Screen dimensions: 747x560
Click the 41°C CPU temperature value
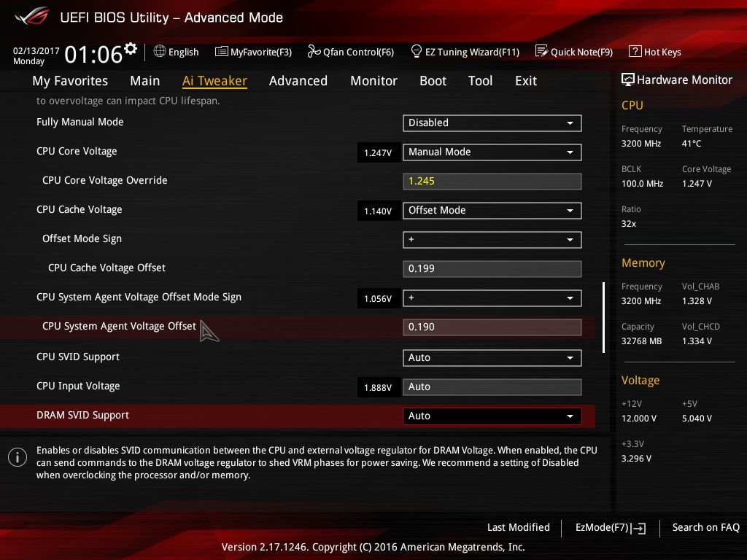click(692, 144)
